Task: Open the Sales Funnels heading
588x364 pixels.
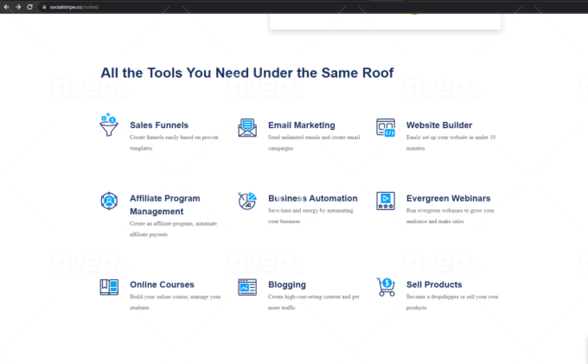Action: 159,125
